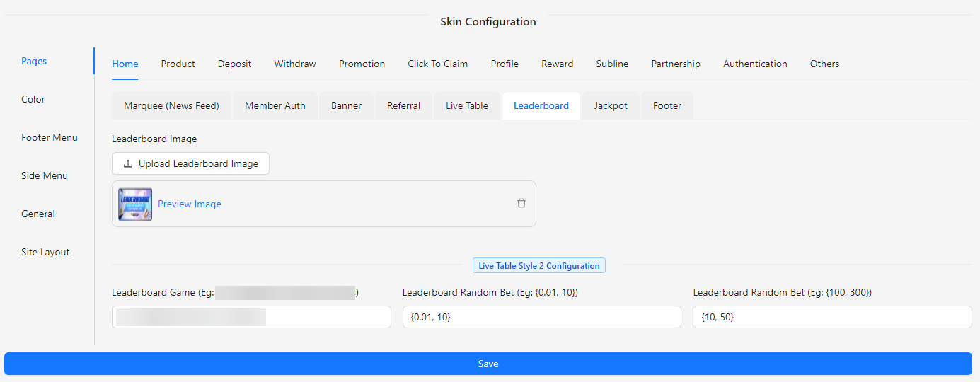Switch to the Authentication page tab
The width and height of the screenshot is (980, 382).
(755, 64)
